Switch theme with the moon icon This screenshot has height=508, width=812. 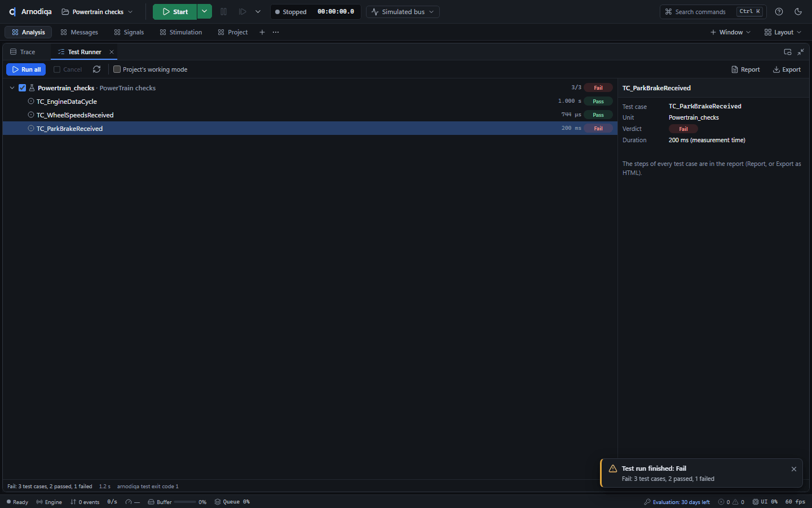click(x=798, y=12)
